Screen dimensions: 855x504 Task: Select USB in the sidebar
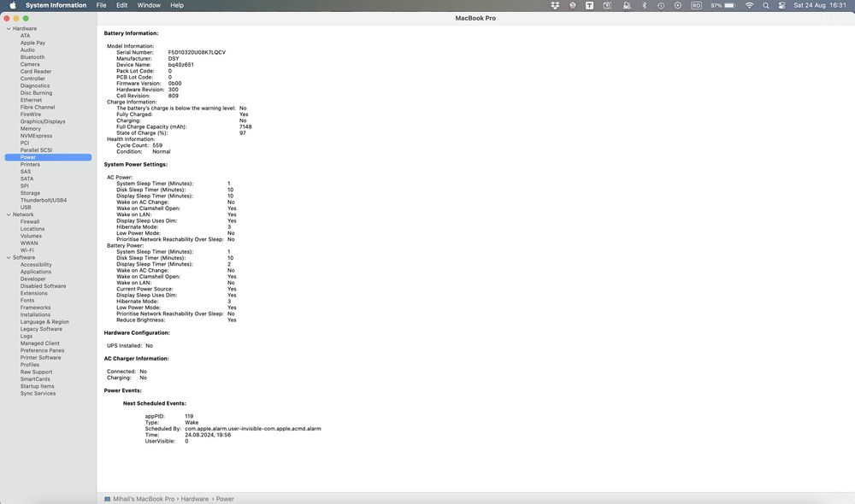[26, 207]
